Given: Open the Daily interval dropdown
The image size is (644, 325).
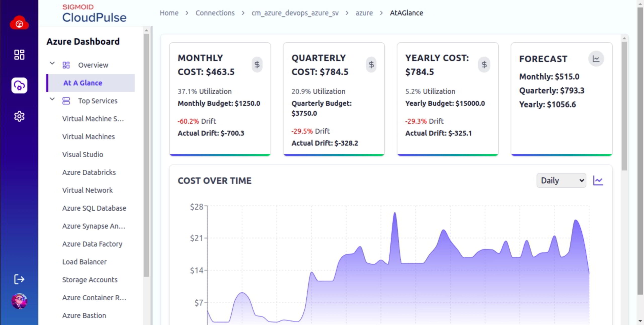Looking at the screenshot, I should [x=561, y=180].
